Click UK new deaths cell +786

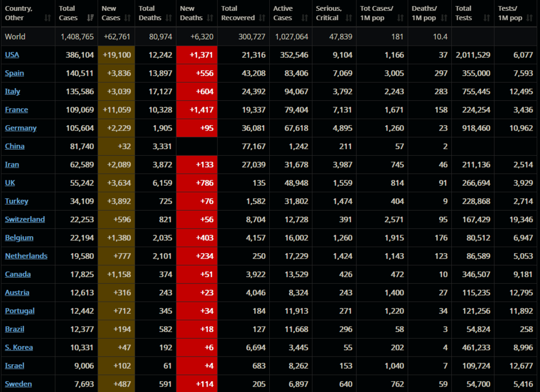(197, 182)
